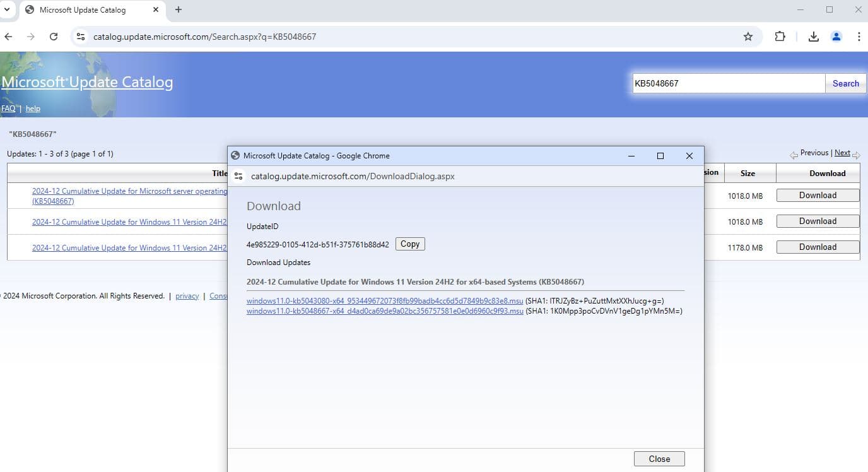Click the browser back arrow
This screenshot has height=472, width=868.
(8, 37)
